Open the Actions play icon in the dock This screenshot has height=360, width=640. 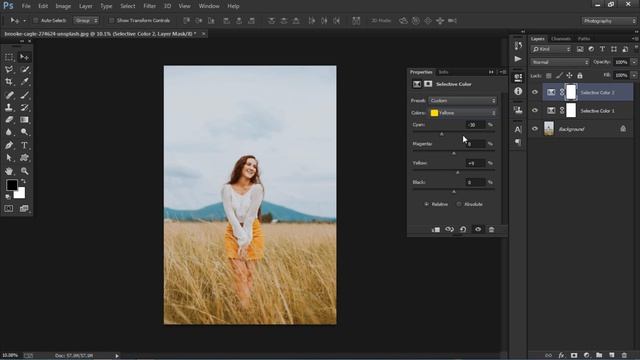pos(518,59)
